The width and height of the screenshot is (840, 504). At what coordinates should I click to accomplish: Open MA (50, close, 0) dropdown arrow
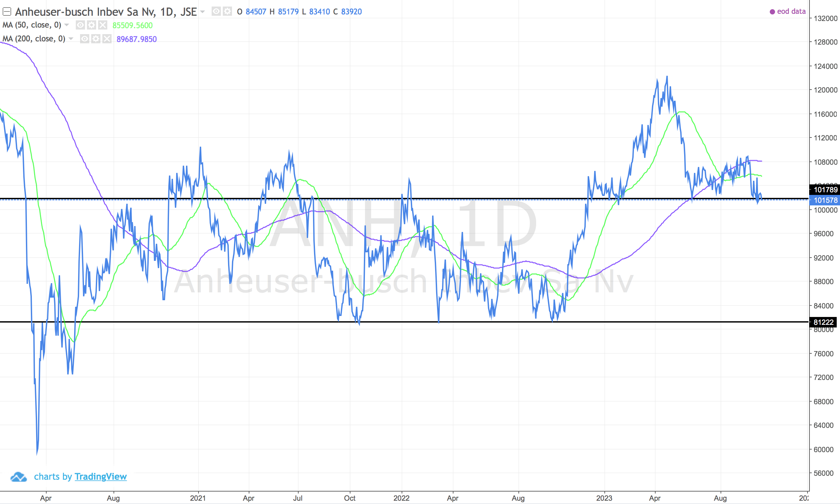pos(67,25)
